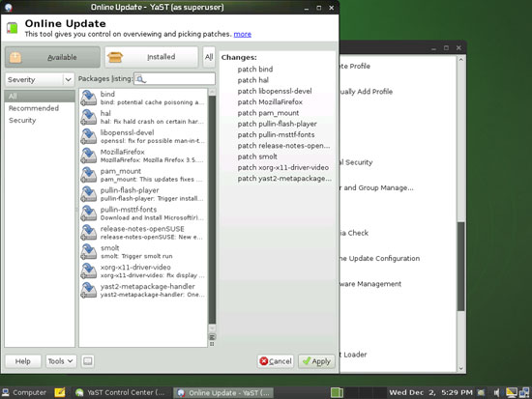
Task: Open the 'more' help link
Action: [x=243, y=34]
